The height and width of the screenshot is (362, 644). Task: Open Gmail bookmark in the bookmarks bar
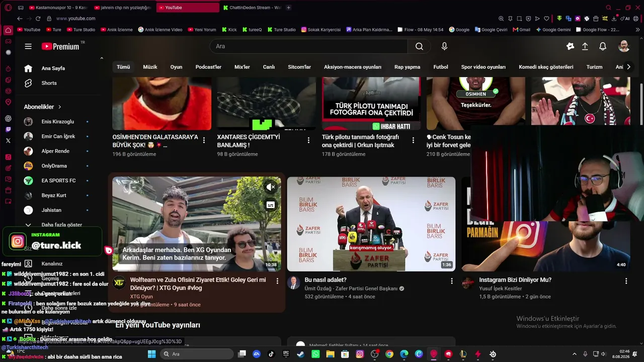click(x=521, y=30)
